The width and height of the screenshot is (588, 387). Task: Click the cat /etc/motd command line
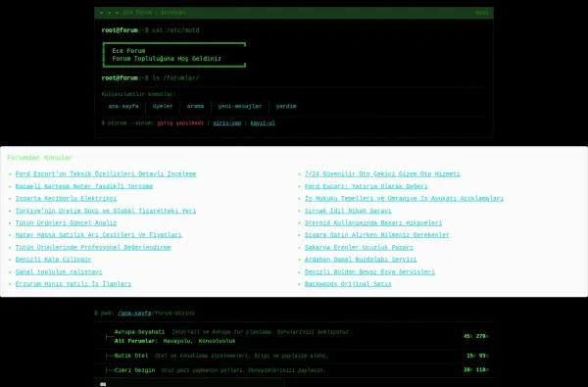coord(175,30)
